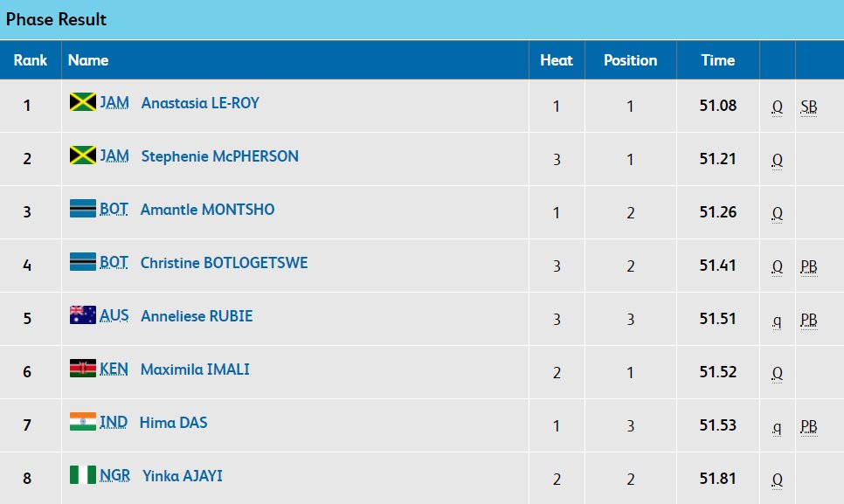Click Jamaica flag beside Stephenie McPHERSON

click(x=82, y=156)
